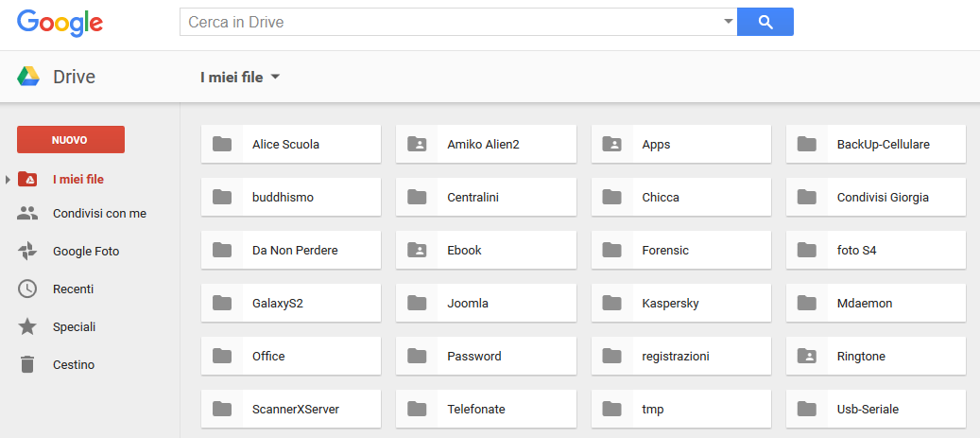Expand the I miei file tree arrow
This screenshot has width=980, height=438.
point(8,180)
